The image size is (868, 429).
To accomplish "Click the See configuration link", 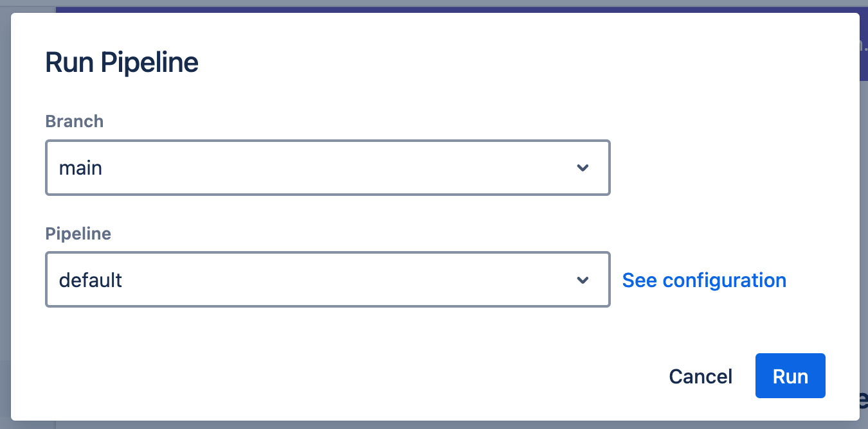I will coord(704,280).
